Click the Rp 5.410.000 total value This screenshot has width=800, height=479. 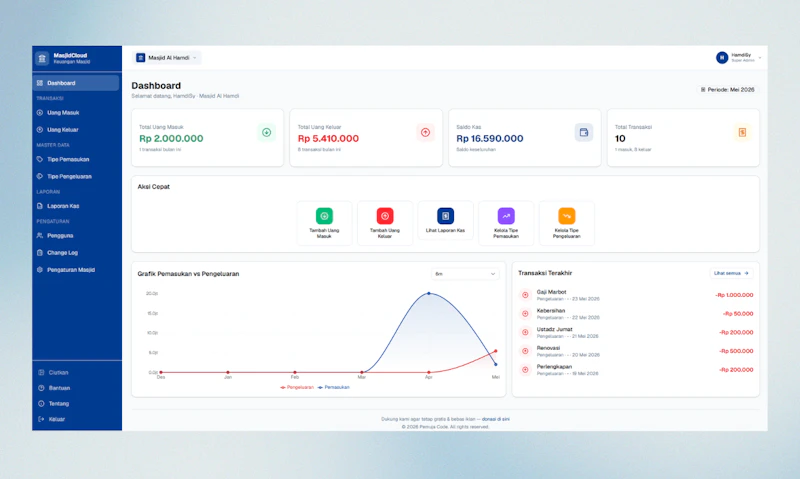click(328, 138)
